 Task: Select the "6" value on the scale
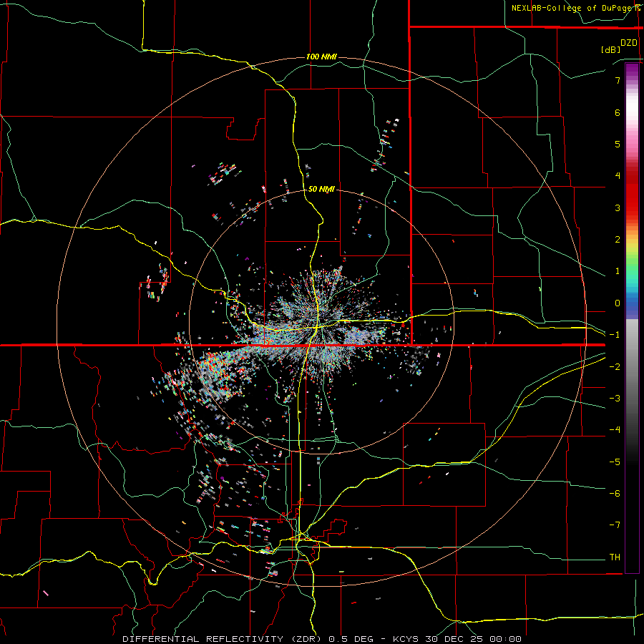[618, 112]
